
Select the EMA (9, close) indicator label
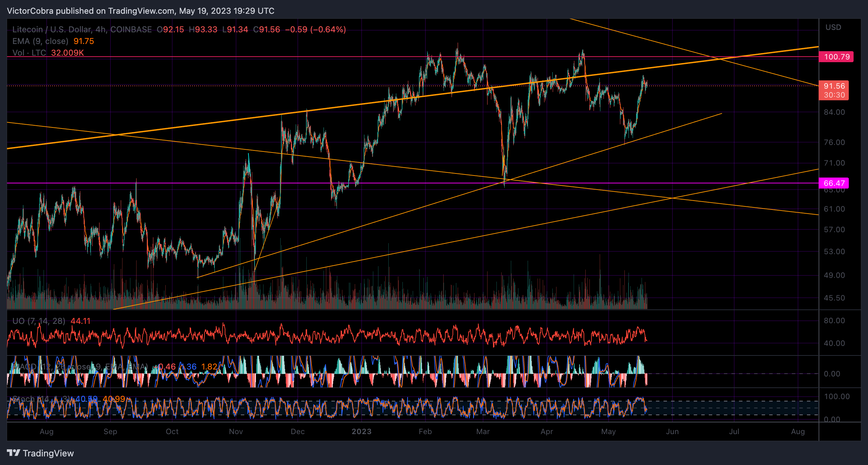click(x=40, y=41)
